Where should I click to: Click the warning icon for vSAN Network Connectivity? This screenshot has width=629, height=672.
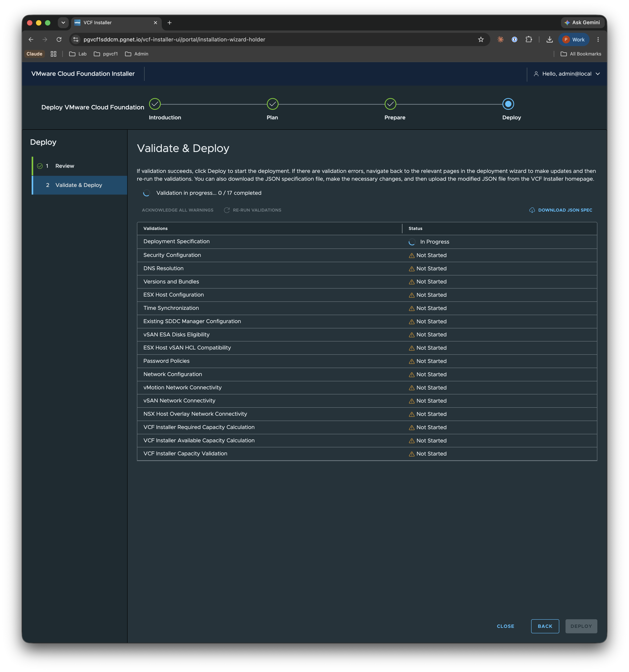[x=411, y=401]
